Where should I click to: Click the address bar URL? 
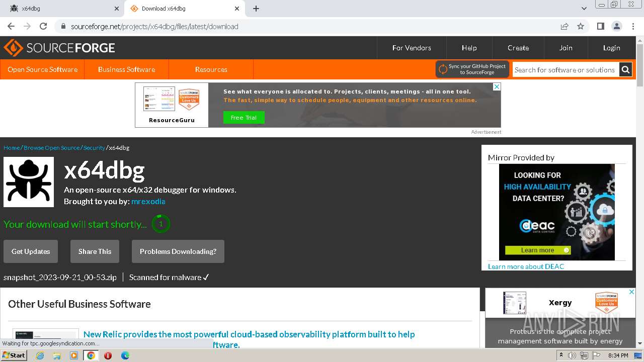154,26
